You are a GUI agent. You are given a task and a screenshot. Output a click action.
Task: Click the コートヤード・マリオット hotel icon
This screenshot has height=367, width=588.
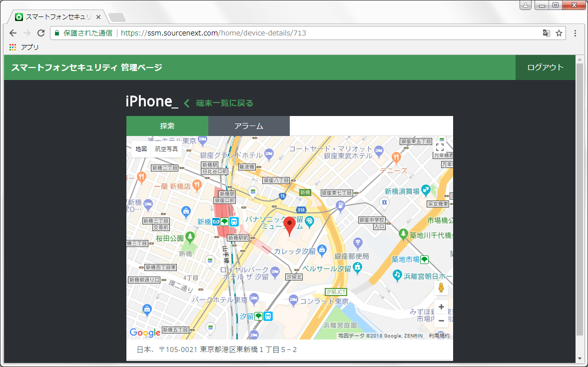point(379,150)
